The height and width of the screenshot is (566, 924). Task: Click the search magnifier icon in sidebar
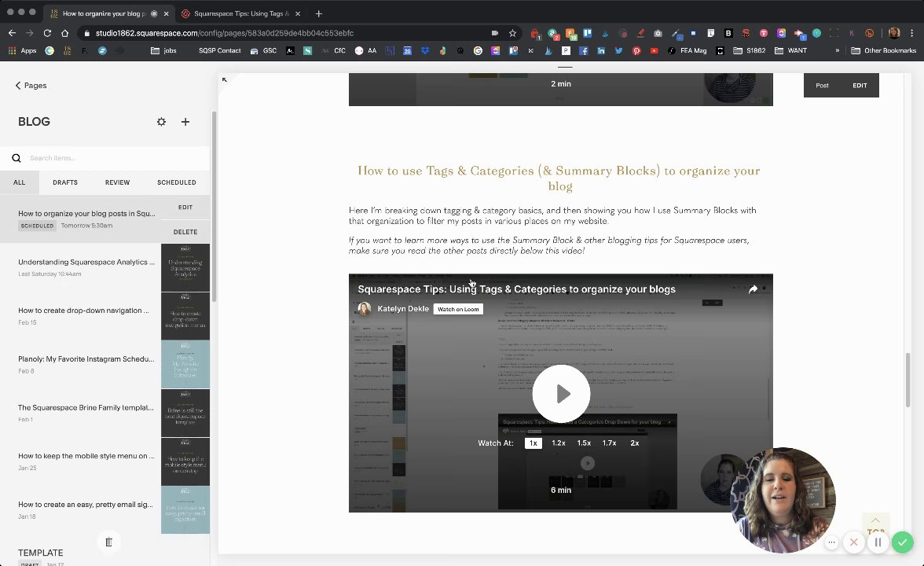click(16, 158)
